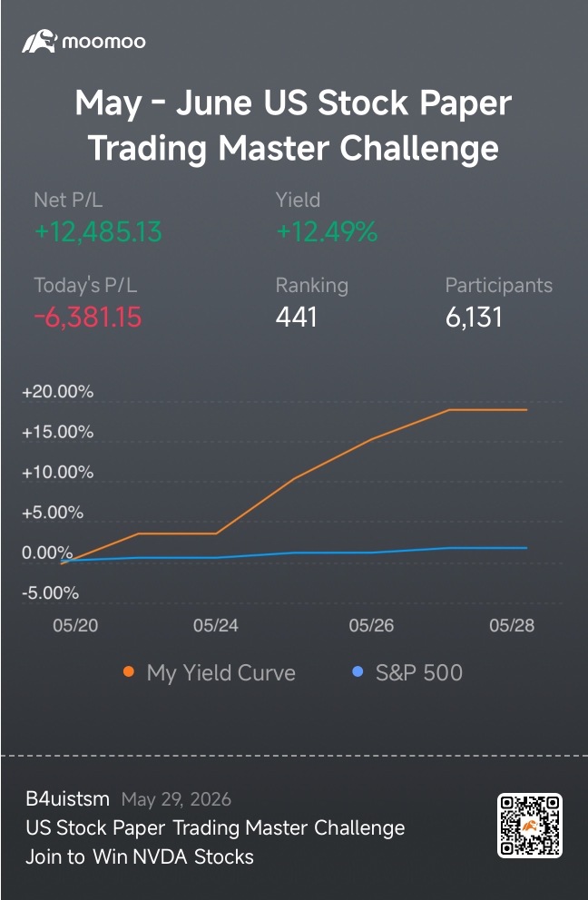Open the B4uistsm username

(68, 798)
